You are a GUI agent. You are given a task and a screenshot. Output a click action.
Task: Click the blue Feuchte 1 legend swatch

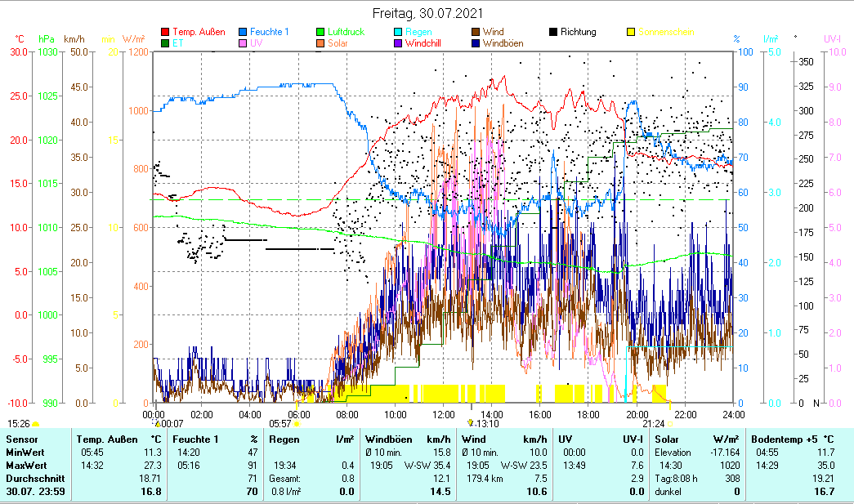pyautogui.click(x=243, y=32)
